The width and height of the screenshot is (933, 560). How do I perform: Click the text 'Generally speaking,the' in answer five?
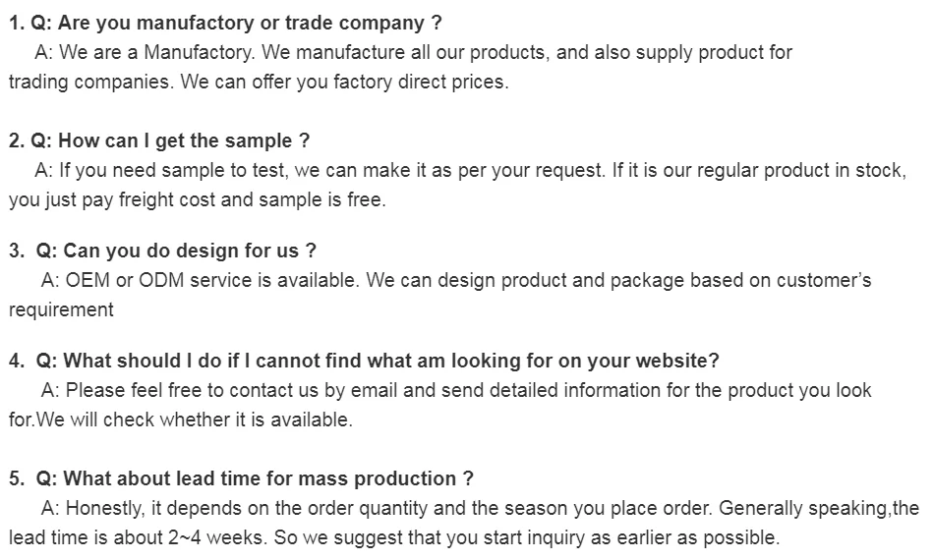[819, 508]
